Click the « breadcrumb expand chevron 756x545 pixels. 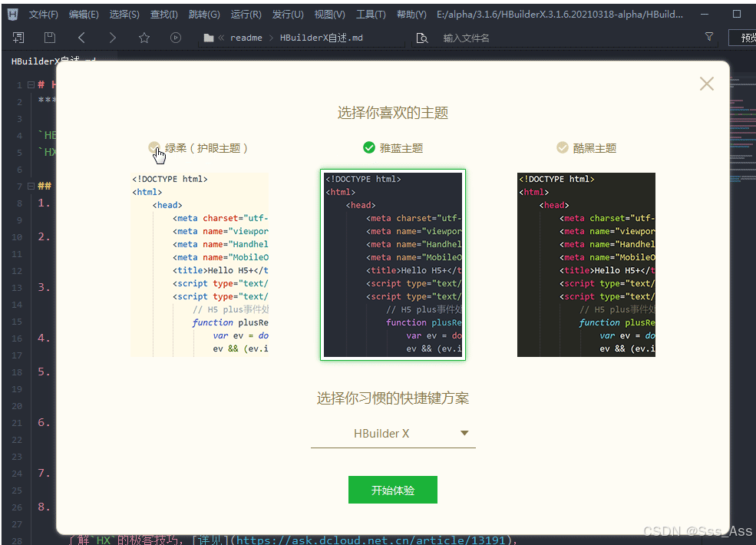[x=221, y=38]
